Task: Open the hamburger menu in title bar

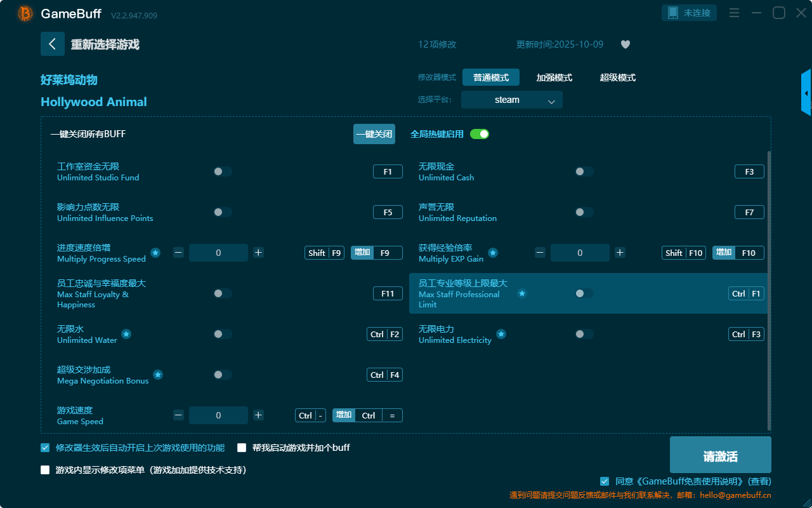Action: [734, 13]
